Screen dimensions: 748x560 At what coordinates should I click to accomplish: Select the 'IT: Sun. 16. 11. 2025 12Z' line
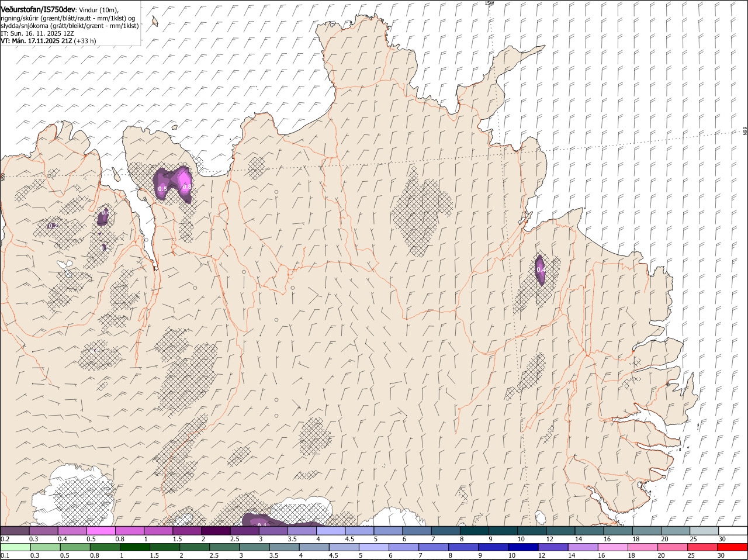37,33
